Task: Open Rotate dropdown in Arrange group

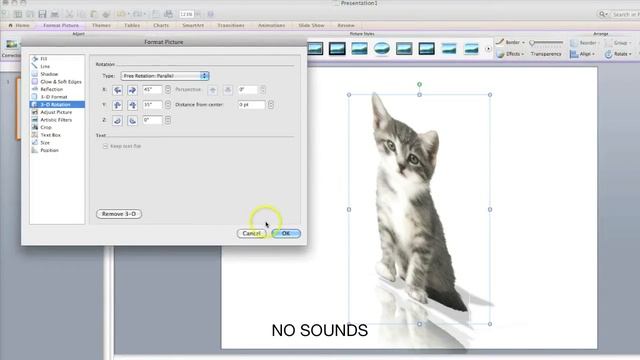Action: 619,54
